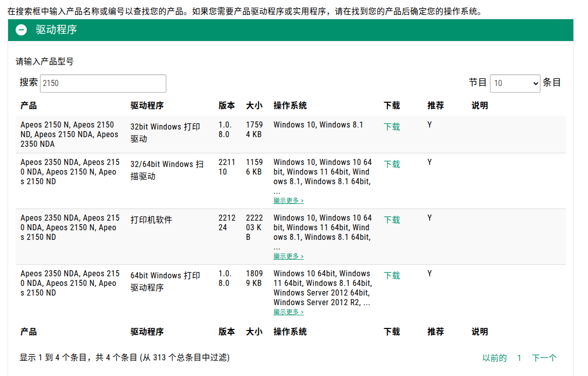The image size is (588, 376).
Task: Go to the 以前的 page
Action: [494, 358]
